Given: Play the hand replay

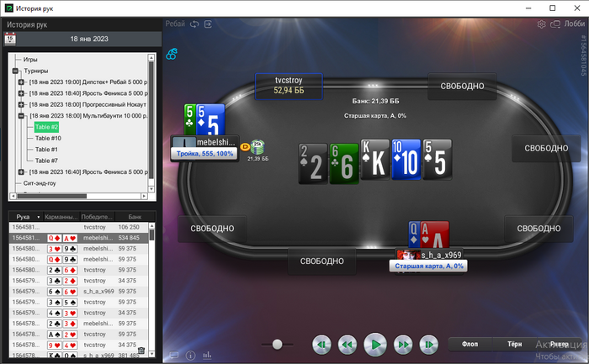Looking at the screenshot, I should coord(375,344).
